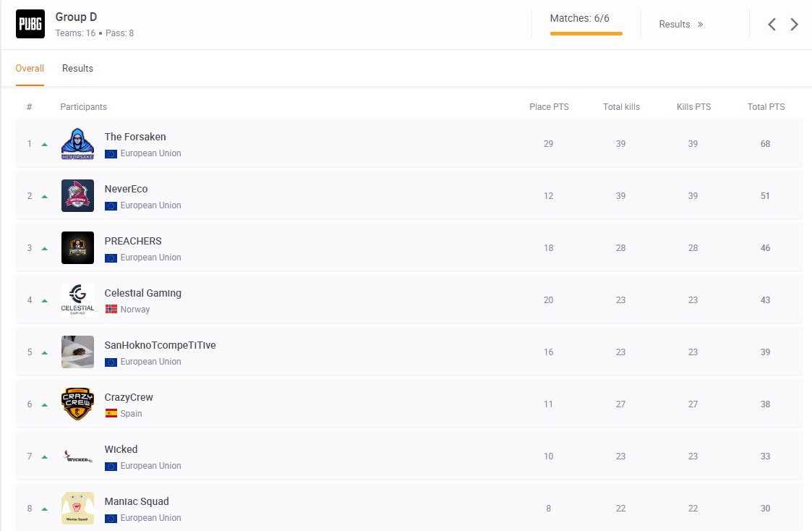
Task: Click Celestial Gaming total points 43
Action: [x=766, y=300]
